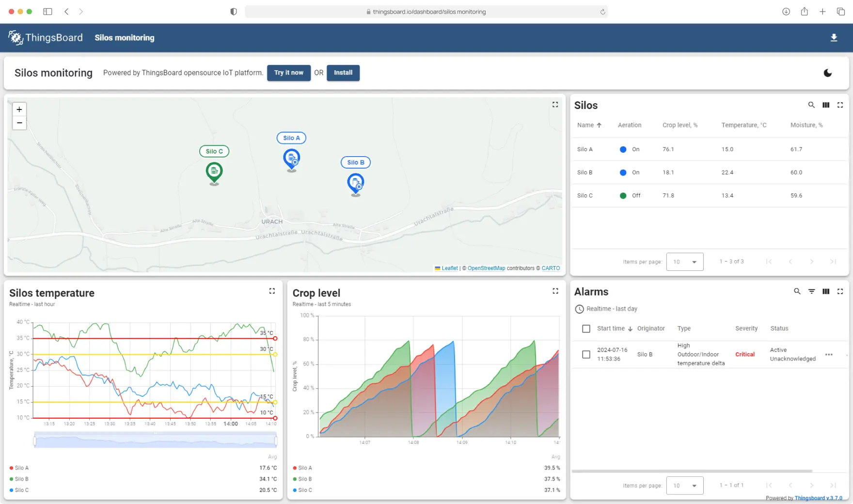Select all alarms with the header checkbox

pyautogui.click(x=586, y=329)
